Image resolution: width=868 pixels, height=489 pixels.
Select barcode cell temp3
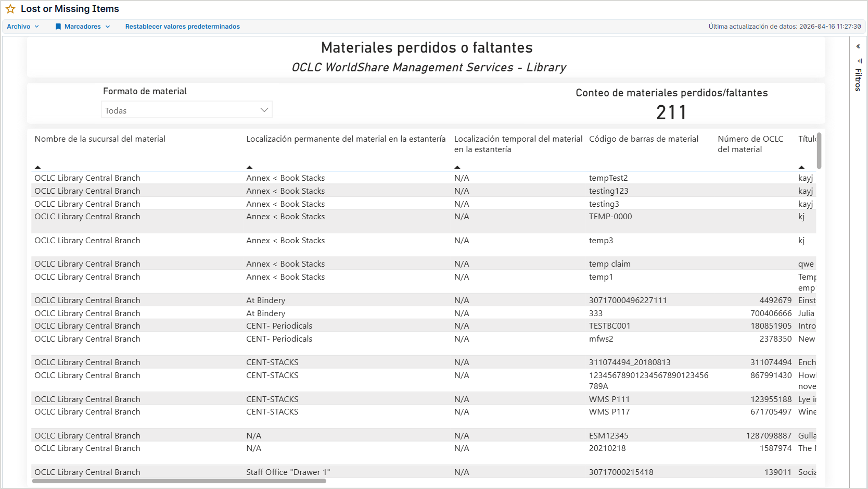601,241
